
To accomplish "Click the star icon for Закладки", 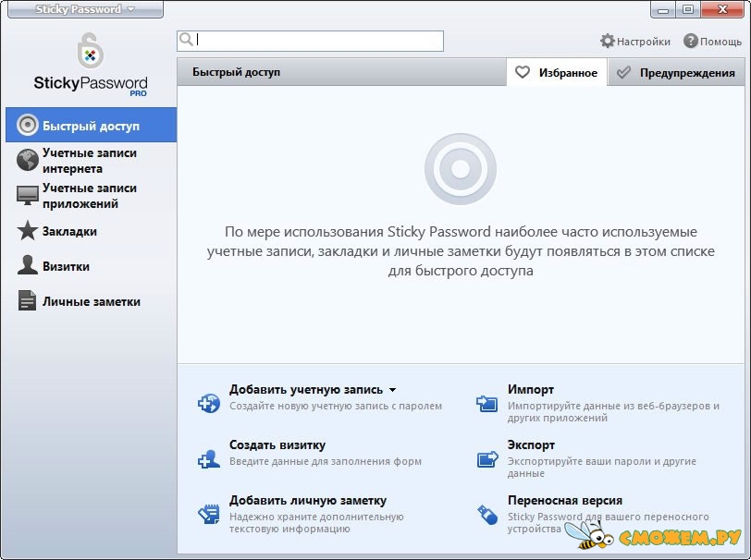I will pos(28,230).
